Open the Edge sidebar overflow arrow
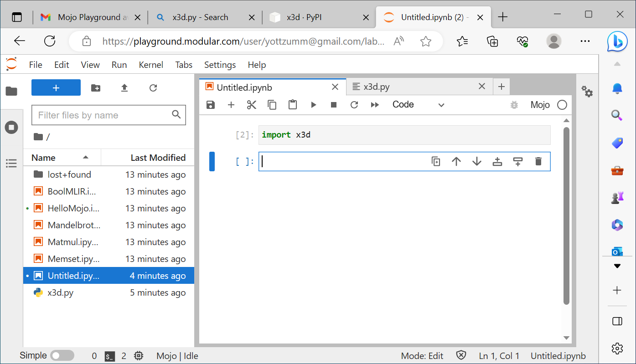The height and width of the screenshot is (364, 636). point(617,266)
